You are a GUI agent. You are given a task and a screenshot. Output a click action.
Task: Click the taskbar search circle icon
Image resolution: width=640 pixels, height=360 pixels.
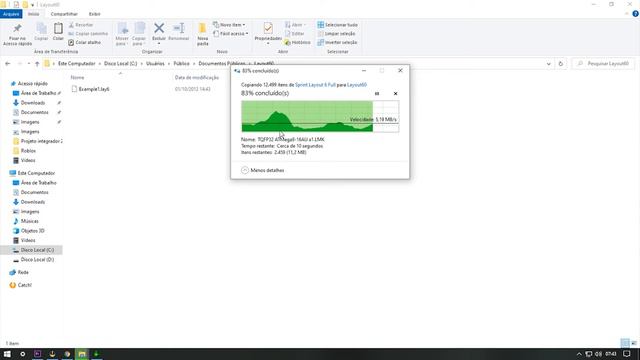point(22,354)
